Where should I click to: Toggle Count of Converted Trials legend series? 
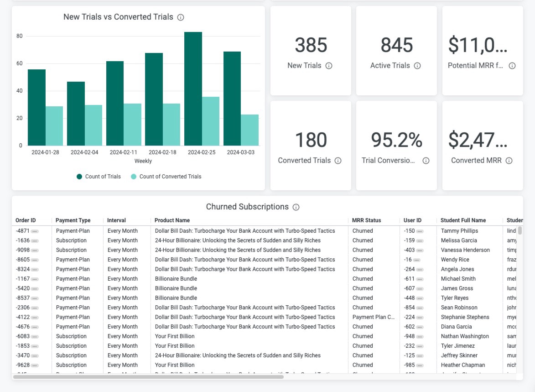166,177
